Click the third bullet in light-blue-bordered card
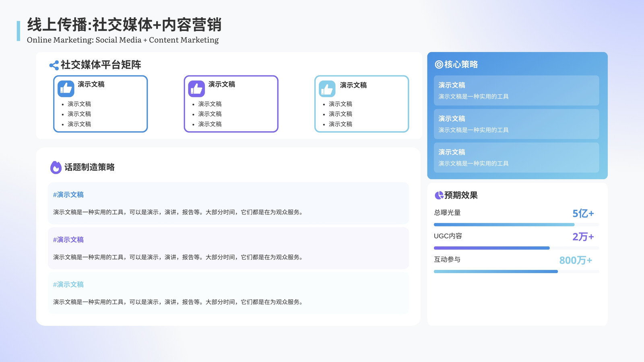The width and height of the screenshot is (644, 362). click(x=341, y=124)
